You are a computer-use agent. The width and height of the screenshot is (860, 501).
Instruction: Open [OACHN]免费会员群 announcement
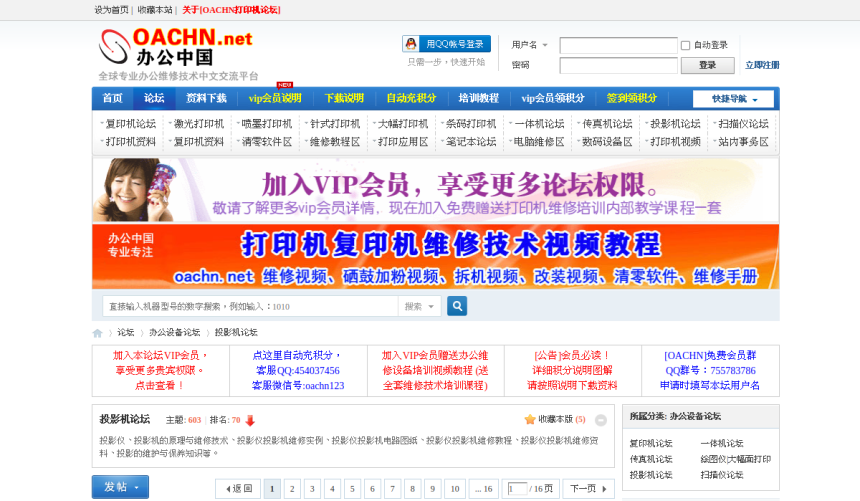[x=710, y=370]
